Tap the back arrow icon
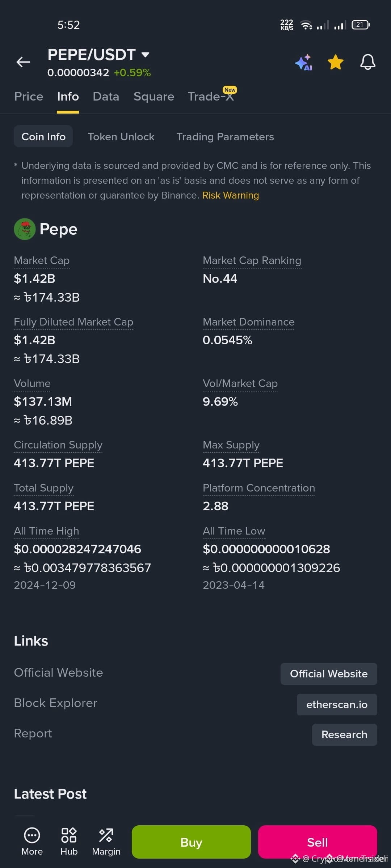Image resolution: width=391 pixels, height=868 pixels. click(23, 62)
